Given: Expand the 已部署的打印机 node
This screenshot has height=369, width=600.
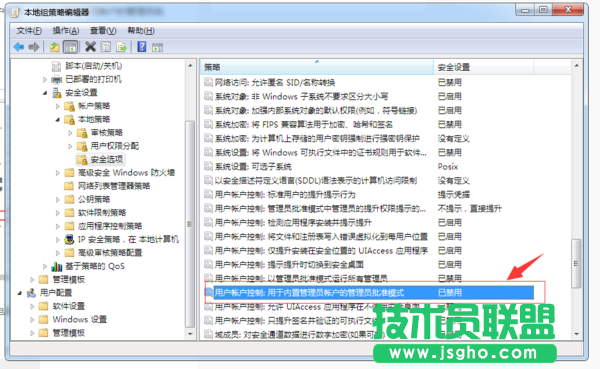Looking at the screenshot, I should (x=45, y=80).
